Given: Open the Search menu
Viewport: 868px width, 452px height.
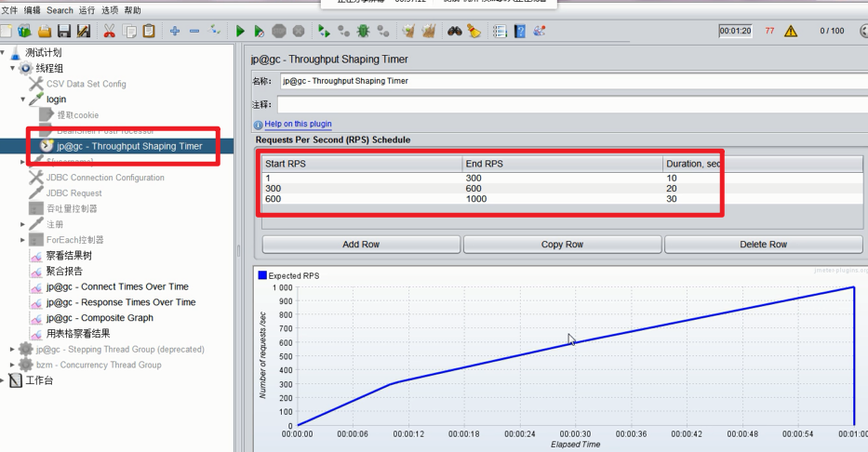Looking at the screenshot, I should point(60,10).
